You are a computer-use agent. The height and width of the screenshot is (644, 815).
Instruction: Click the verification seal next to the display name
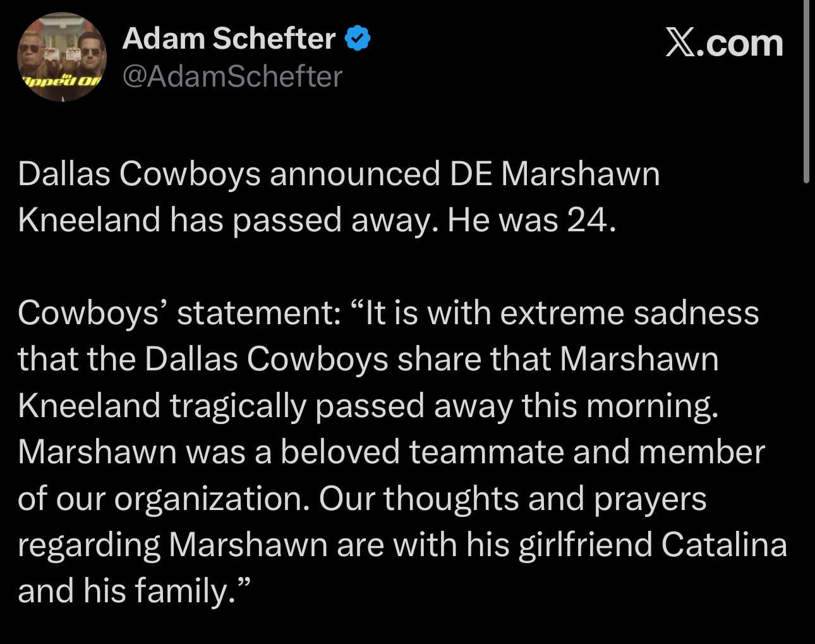[356, 38]
